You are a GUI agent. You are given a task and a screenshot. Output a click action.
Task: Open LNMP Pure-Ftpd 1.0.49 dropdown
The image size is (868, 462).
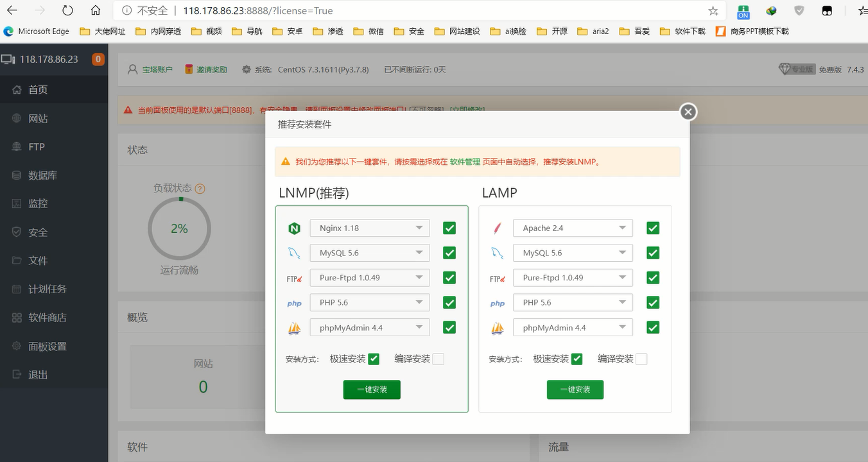pyautogui.click(x=370, y=278)
